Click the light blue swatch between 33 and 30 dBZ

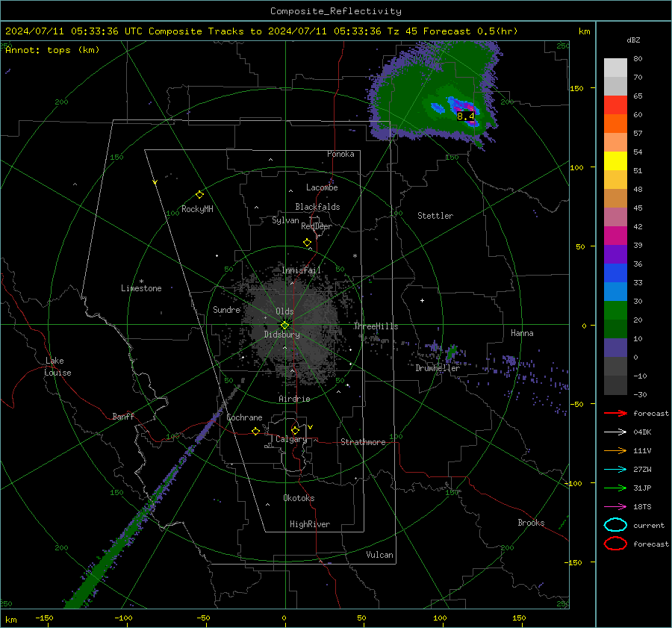615,292
